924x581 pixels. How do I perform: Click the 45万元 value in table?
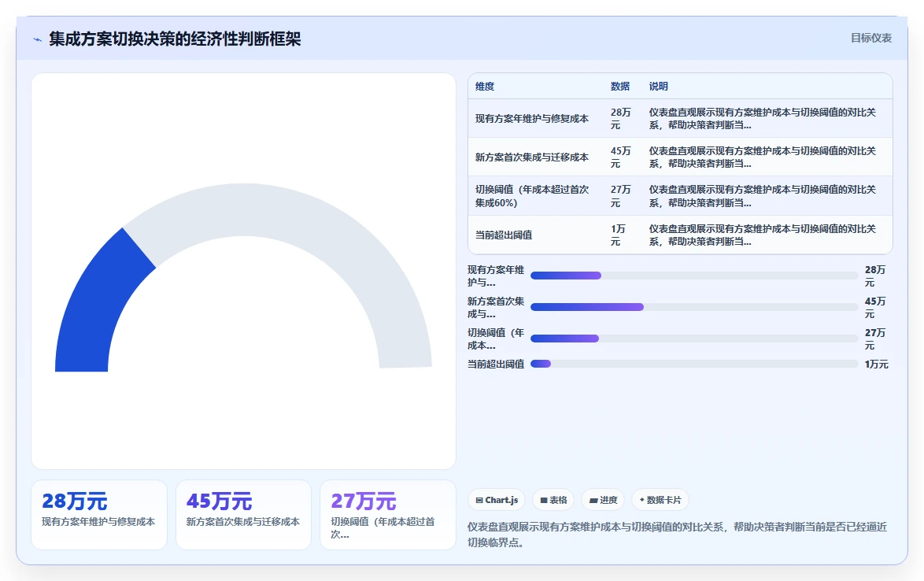coord(620,157)
